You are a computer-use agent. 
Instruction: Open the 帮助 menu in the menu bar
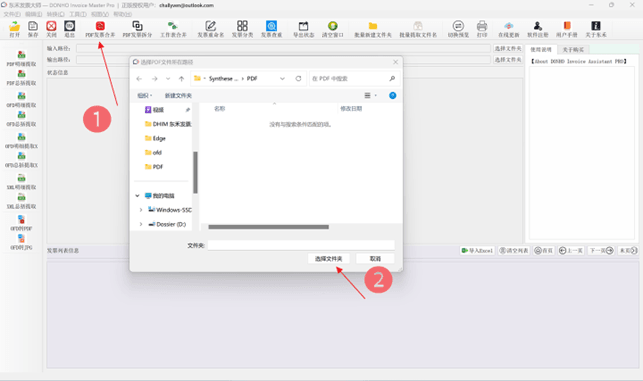pyautogui.click(x=122, y=14)
